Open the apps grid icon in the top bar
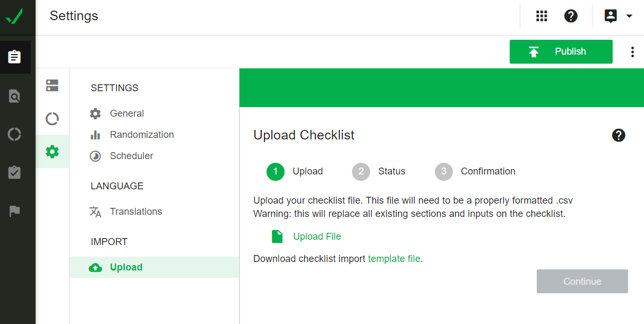 coord(542,15)
